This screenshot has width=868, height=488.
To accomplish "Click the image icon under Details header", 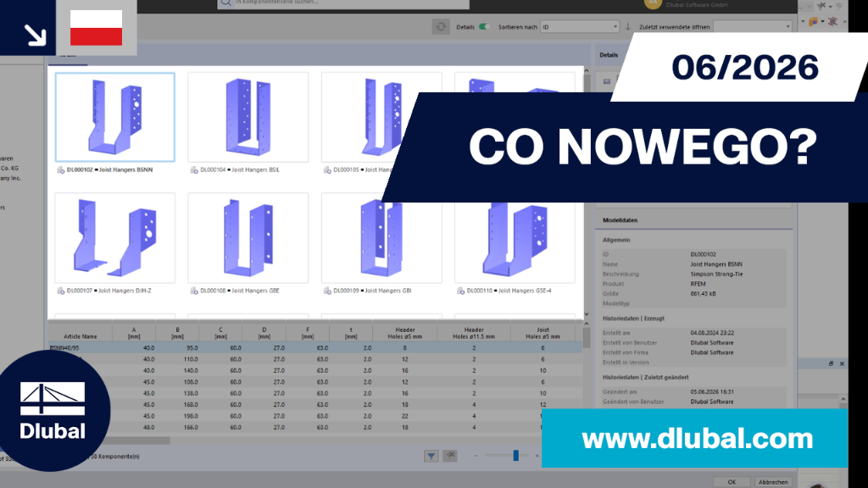I will click(x=607, y=81).
